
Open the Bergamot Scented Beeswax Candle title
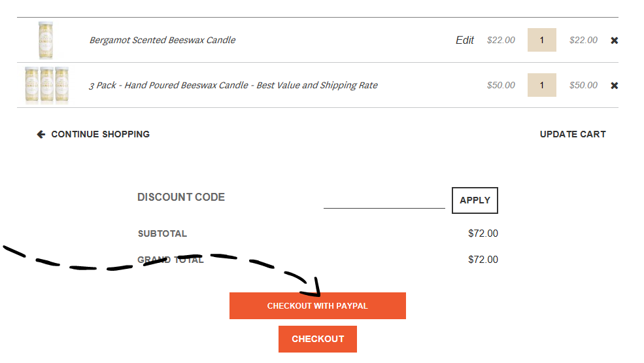pos(163,40)
